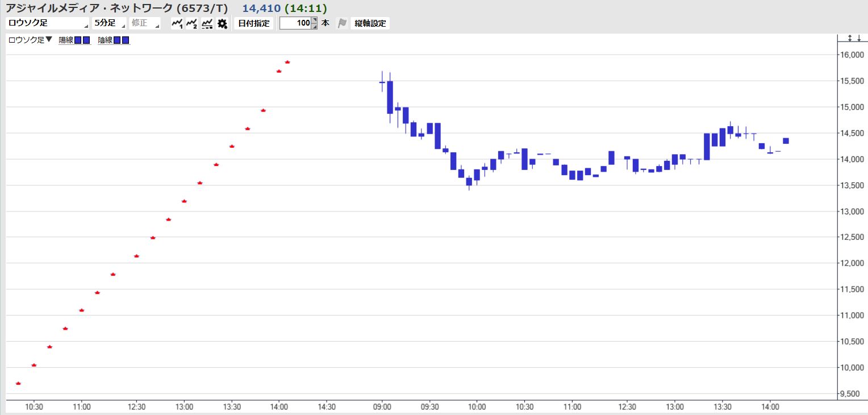Click the bar count field showing 100

(295, 23)
